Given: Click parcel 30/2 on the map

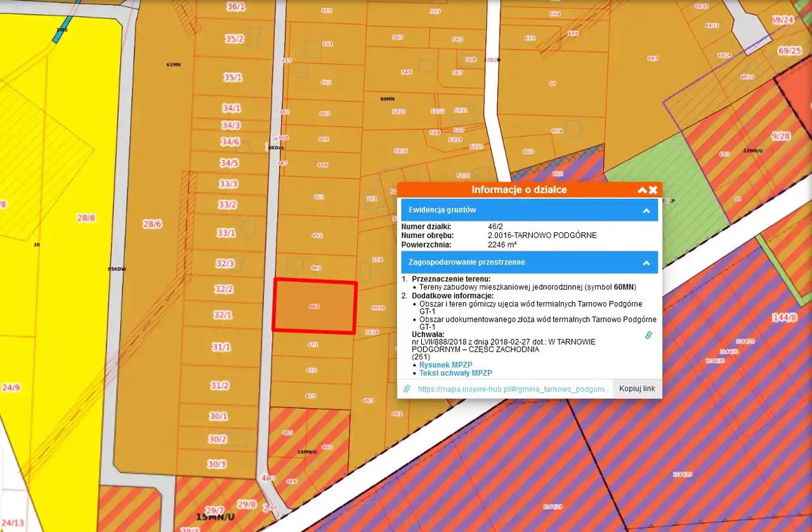Looking at the screenshot, I should (217, 439).
